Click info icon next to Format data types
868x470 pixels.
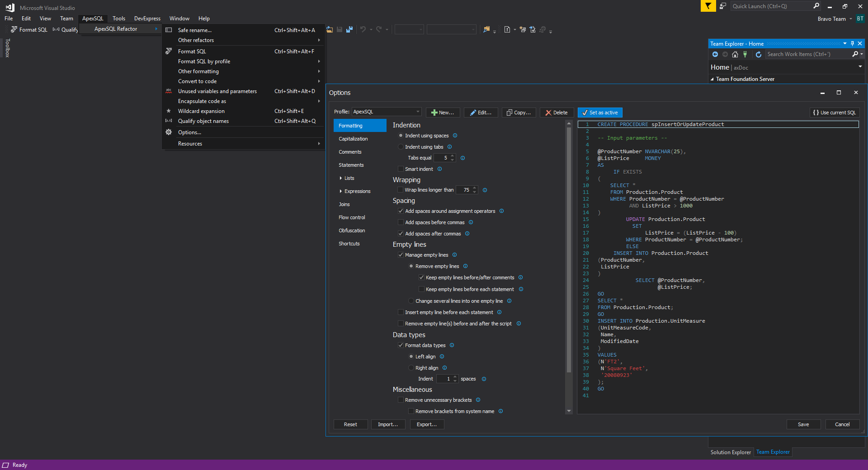pyautogui.click(x=452, y=345)
